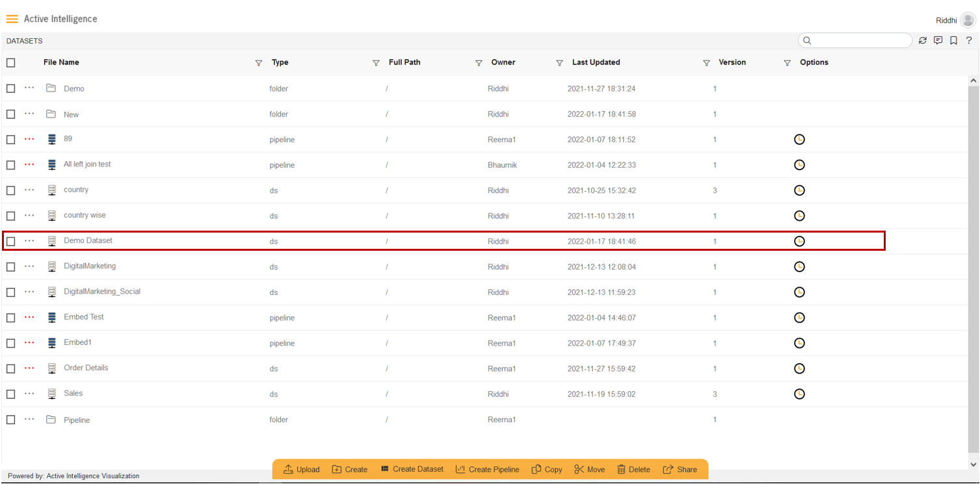The width and height of the screenshot is (980, 484).
Task: Open Owner column filter
Action: coord(559,63)
